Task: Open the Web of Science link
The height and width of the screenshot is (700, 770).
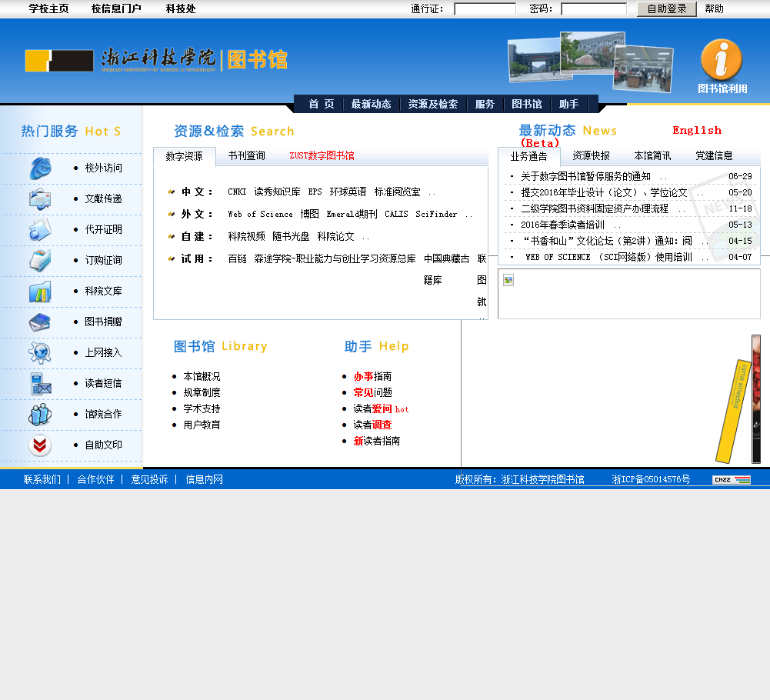Action: point(260,215)
